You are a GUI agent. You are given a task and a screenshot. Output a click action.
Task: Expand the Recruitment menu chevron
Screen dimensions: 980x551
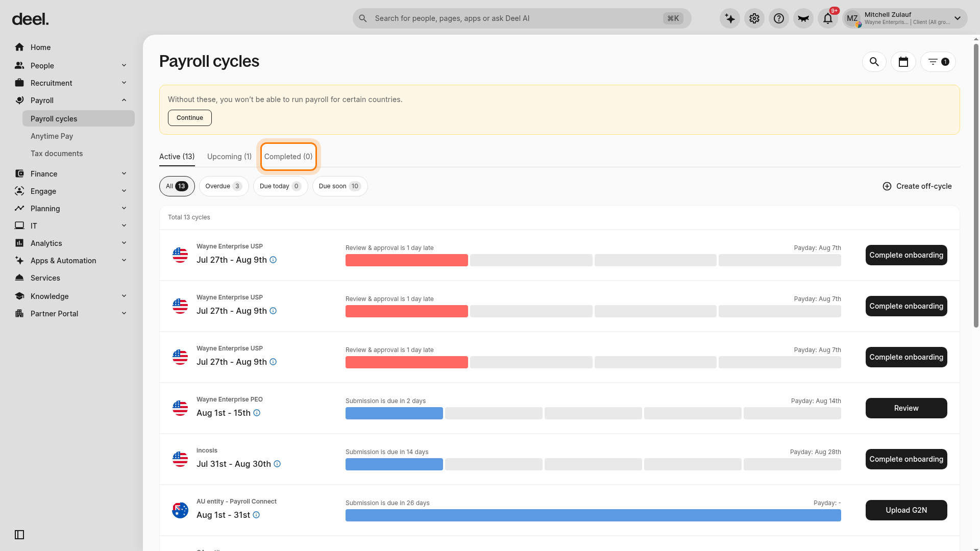pos(124,83)
